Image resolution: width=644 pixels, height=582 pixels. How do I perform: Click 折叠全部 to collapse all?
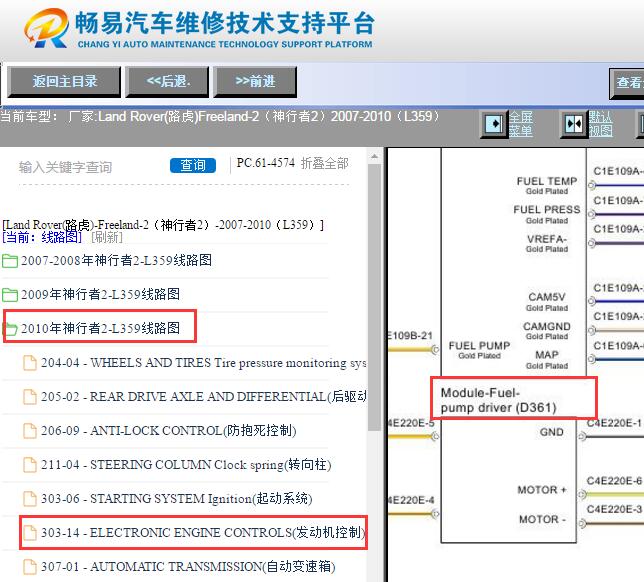coord(324,163)
